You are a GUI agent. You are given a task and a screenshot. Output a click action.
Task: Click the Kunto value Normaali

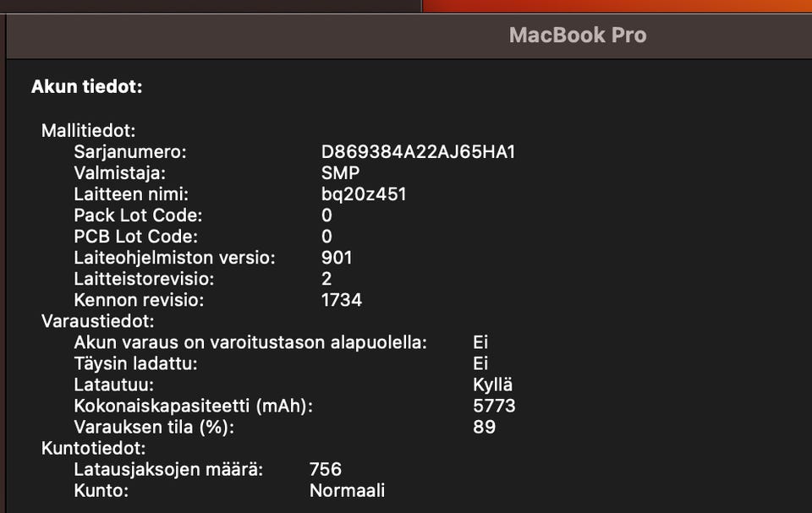point(347,490)
